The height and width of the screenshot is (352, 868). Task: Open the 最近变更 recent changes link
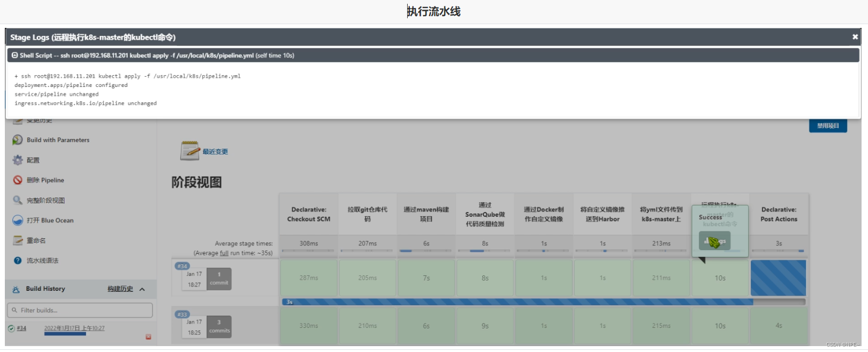[215, 152]
